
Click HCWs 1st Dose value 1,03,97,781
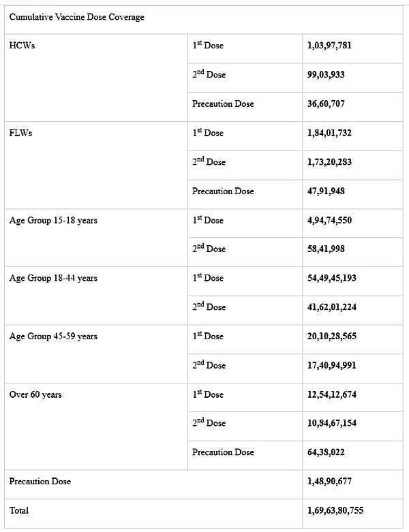[x=330, y=46]
